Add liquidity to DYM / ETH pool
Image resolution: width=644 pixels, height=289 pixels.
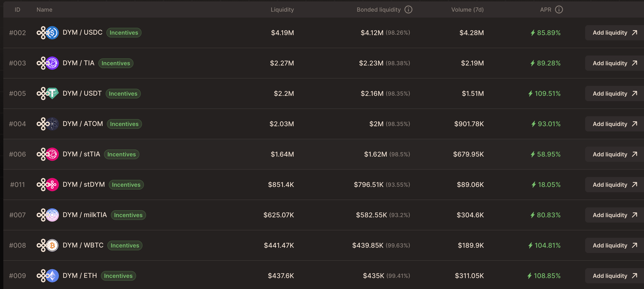pos(614,275)
